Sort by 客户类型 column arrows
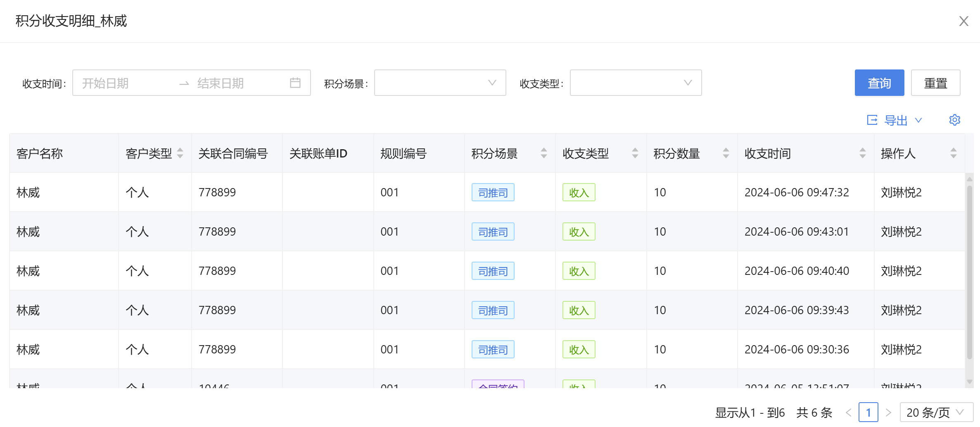The image size is (980, 427). (180, 153)
